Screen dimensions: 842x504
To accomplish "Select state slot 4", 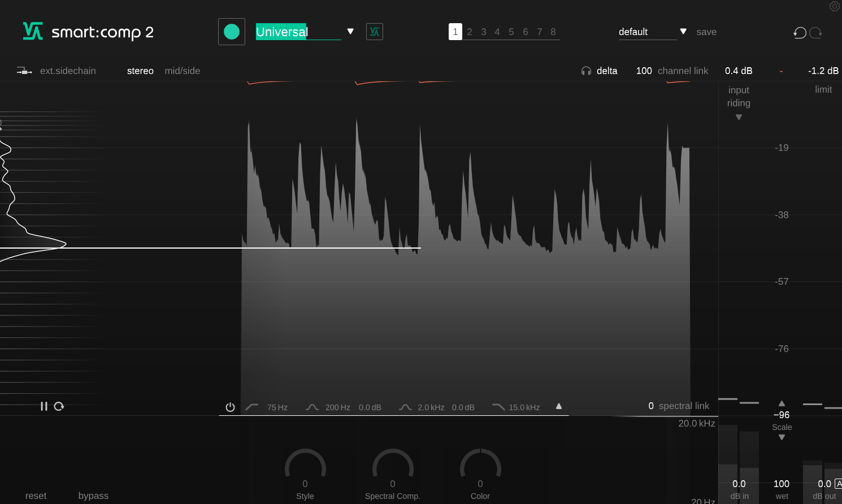I will coord(497,32).
